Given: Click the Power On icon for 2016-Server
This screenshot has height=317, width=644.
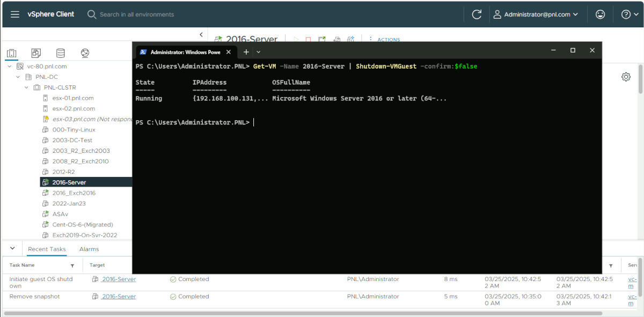Looking at the screenshot, I should click(x=295, y=39).
